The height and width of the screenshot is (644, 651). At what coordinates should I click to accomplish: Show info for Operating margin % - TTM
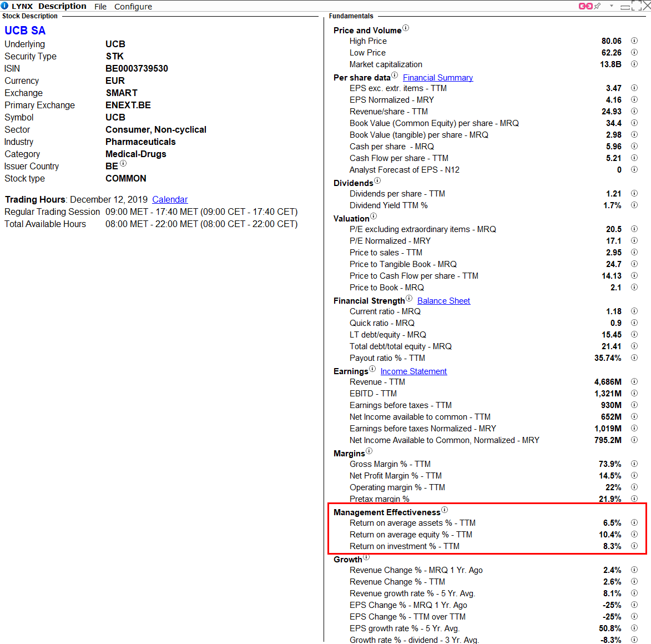[634, 487]
